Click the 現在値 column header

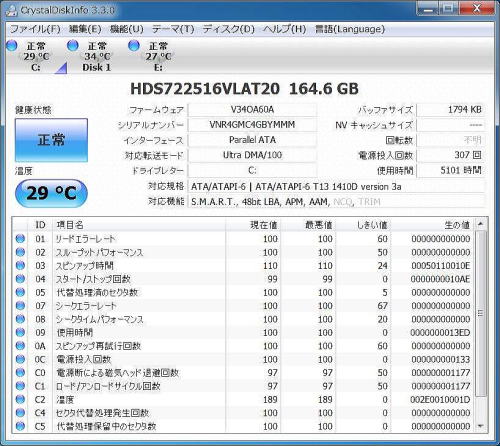[253, 225]
